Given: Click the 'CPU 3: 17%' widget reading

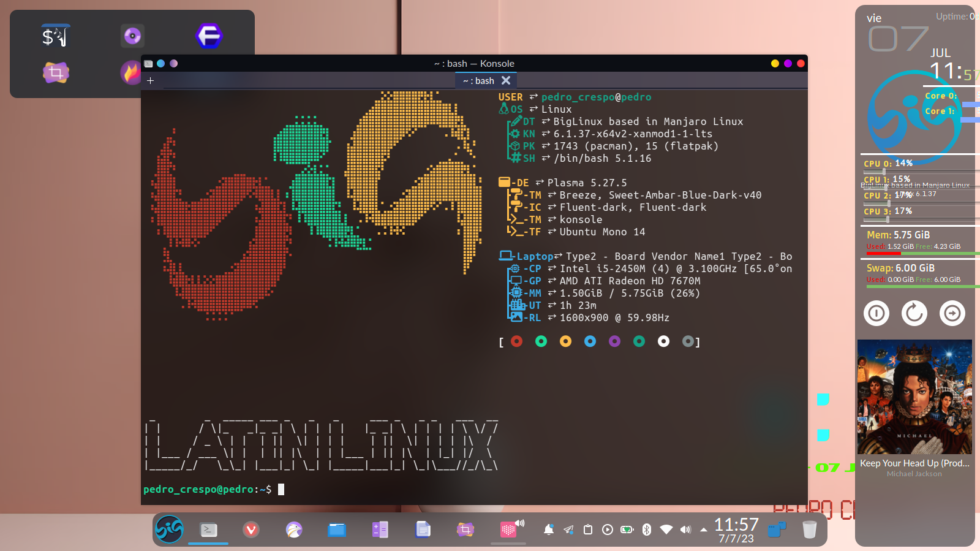Looking at the screenshot, I should 888,211.
